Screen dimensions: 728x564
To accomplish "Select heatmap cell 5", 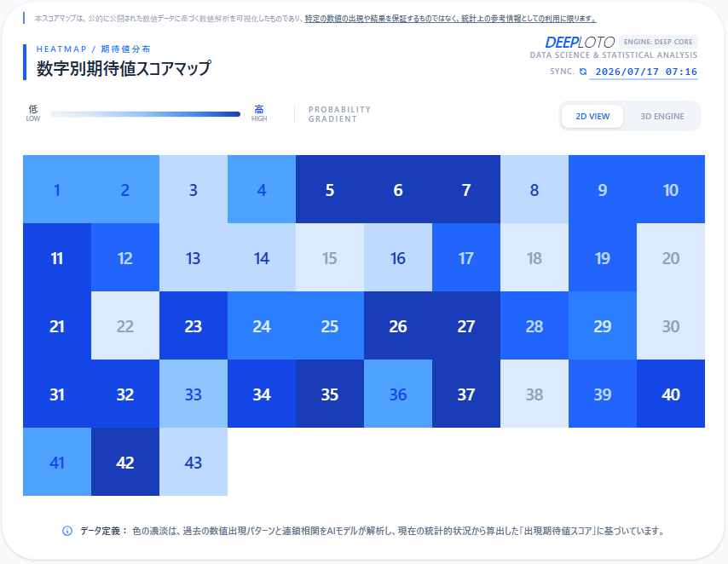I will (330, 189).
